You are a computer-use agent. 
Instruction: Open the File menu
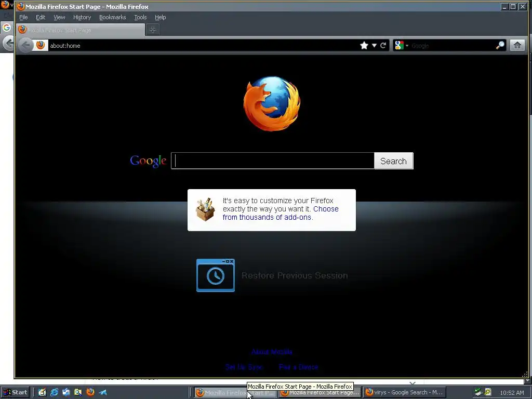(x=23, y=17)
